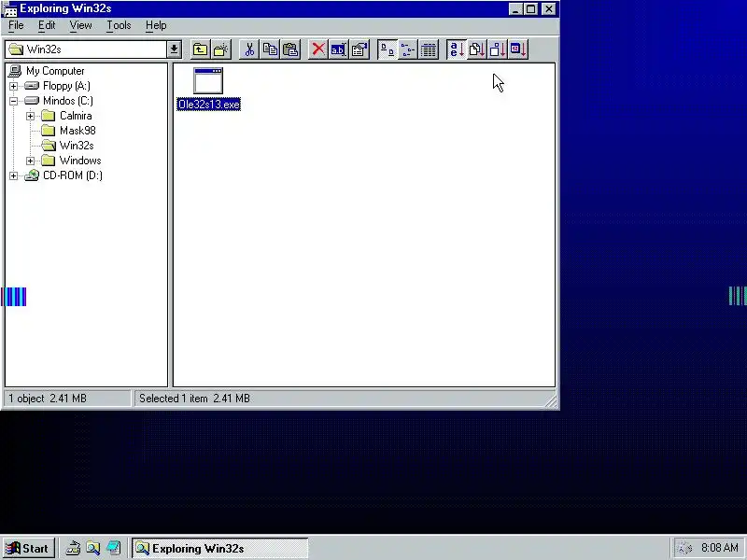This screenshot has width=747, height=560.
Task: Click Exploring Win32s taskbar button
Action: click(220, 549)
